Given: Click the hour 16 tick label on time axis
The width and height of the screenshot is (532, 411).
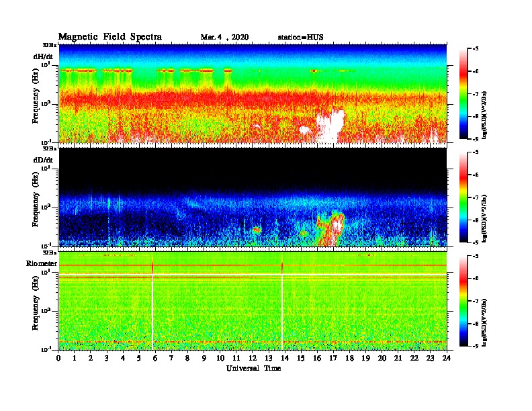Looking at the screenshot, I should click(317, 358).
